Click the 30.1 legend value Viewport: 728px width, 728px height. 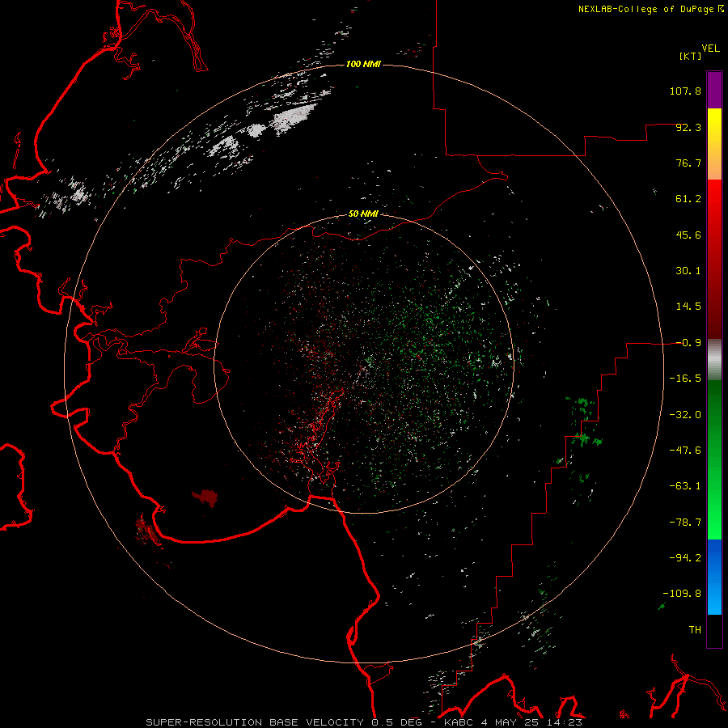tap(688, 271)
